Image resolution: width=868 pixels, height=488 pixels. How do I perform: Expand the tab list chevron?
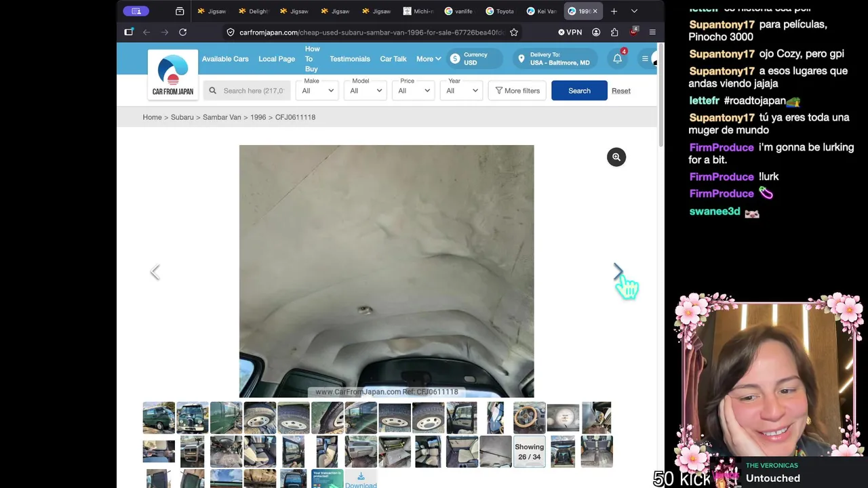[634, 11]
